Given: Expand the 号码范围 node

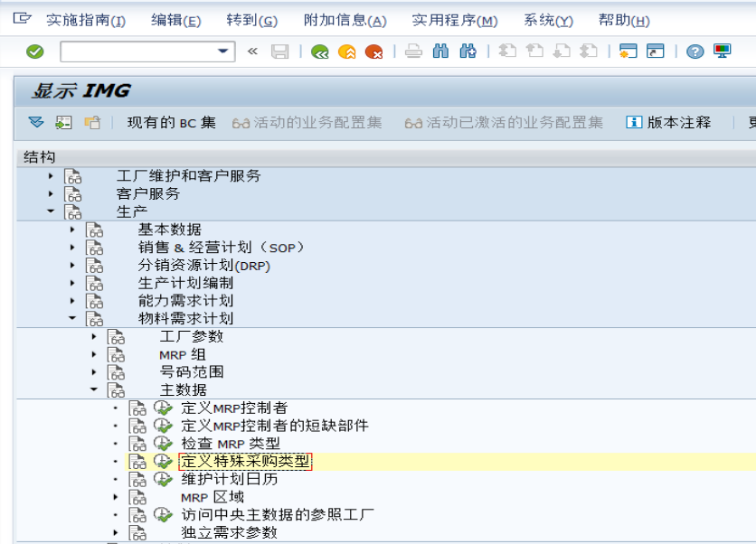Looking at the screenshot, I should click(x=94, y=372).
